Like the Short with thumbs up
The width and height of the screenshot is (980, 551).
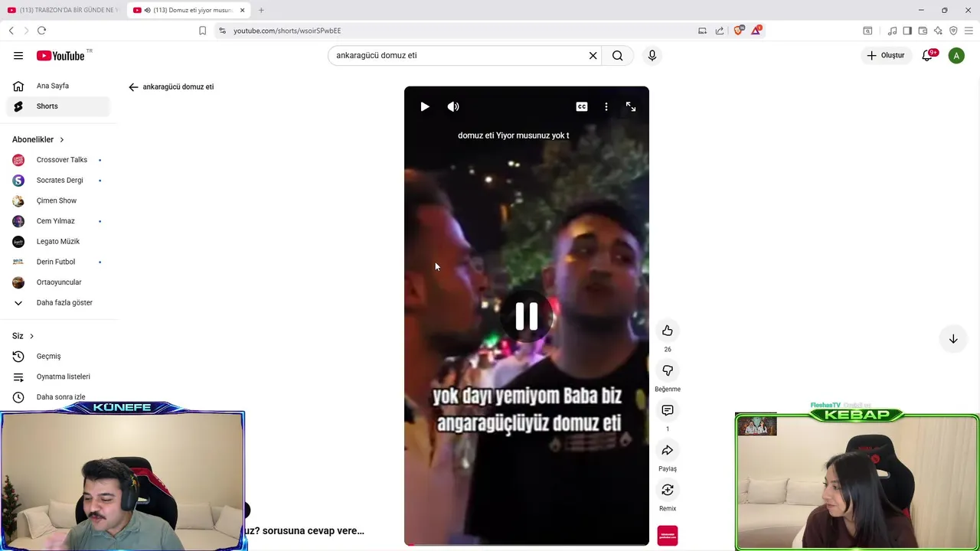click(668, 331)
